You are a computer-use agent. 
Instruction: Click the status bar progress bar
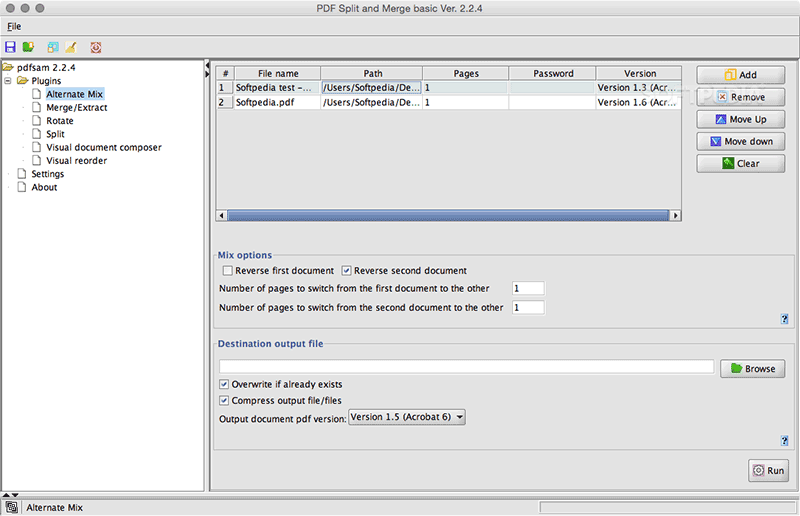coord(667,507)
